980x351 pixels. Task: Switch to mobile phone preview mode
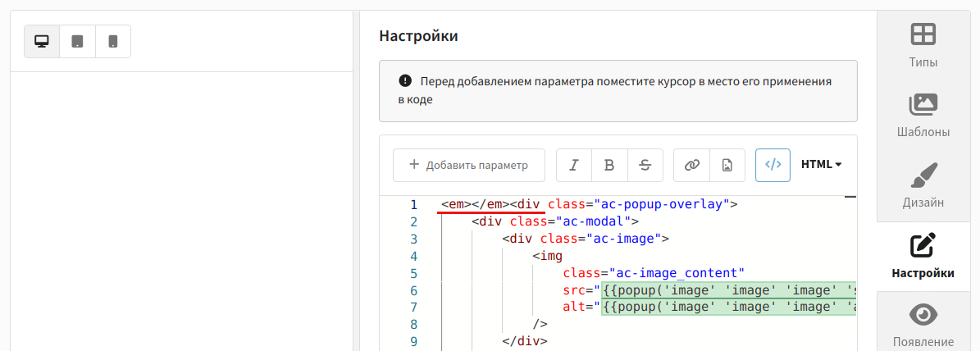click(x=113, y=42)
